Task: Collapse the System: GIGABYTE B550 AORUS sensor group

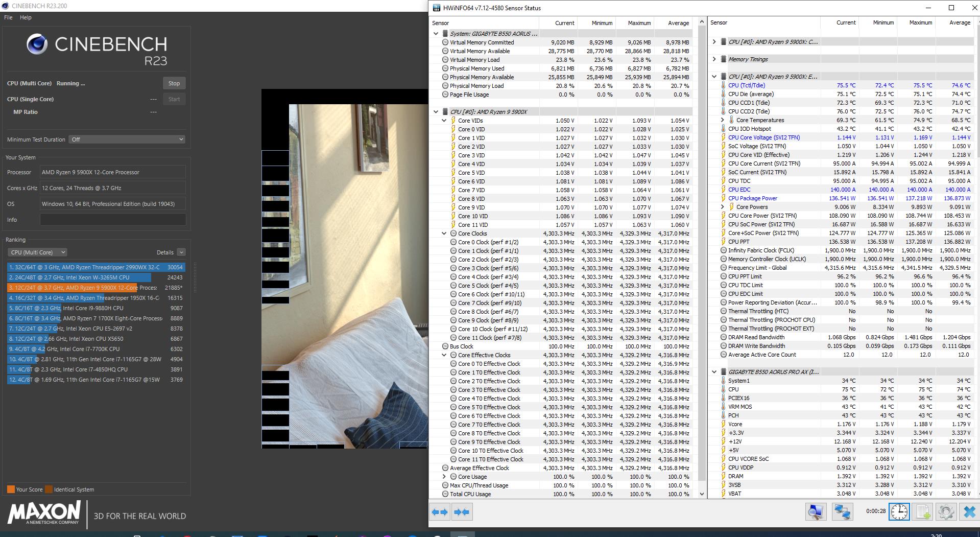Action: [x=436, y=34]
